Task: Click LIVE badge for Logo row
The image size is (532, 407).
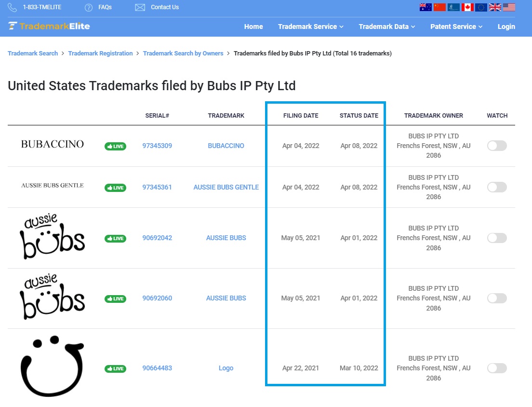Action: tap(115, 368)
